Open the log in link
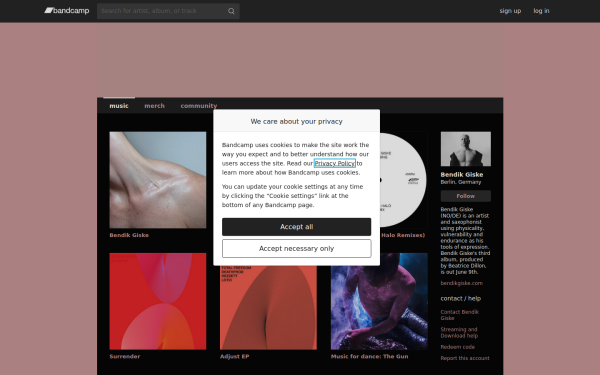Screen dimensions: 600x375 point(541,11)
